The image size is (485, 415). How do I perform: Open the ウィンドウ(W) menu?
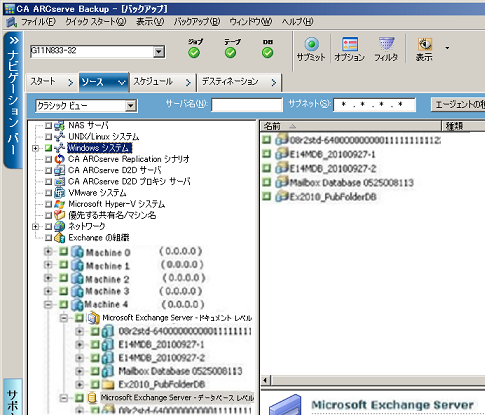(x=251, y=22)
